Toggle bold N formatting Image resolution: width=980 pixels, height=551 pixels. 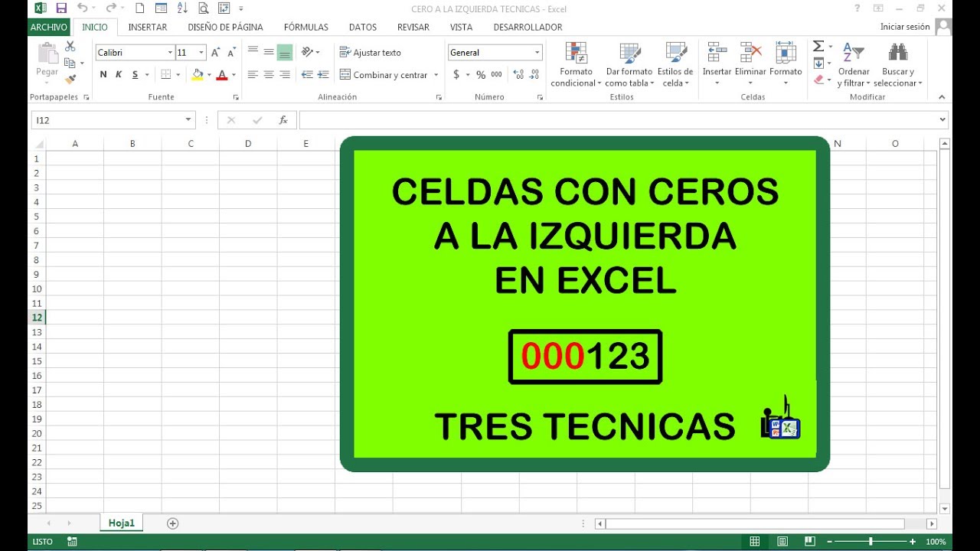[103, 75]
